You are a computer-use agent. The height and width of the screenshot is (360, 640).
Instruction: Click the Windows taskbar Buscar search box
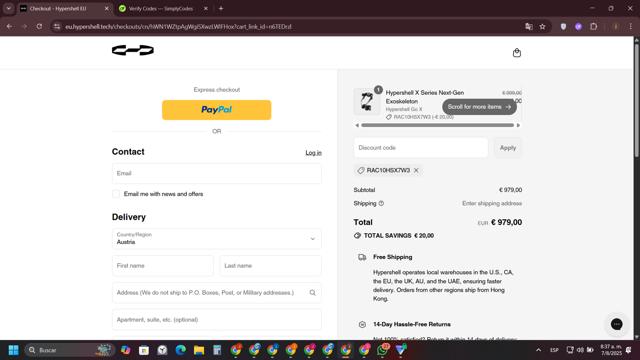[x=69, y=350]
